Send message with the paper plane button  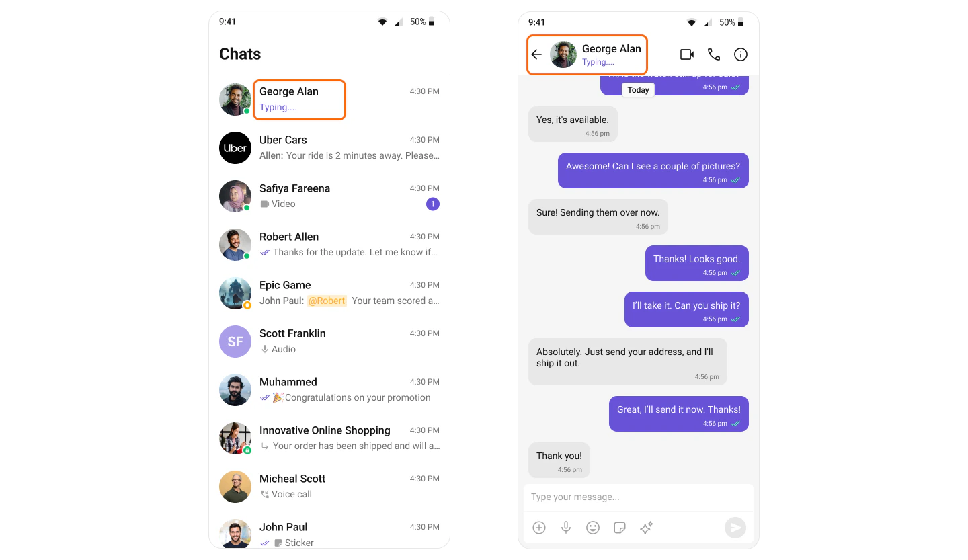tap(735, 528)
